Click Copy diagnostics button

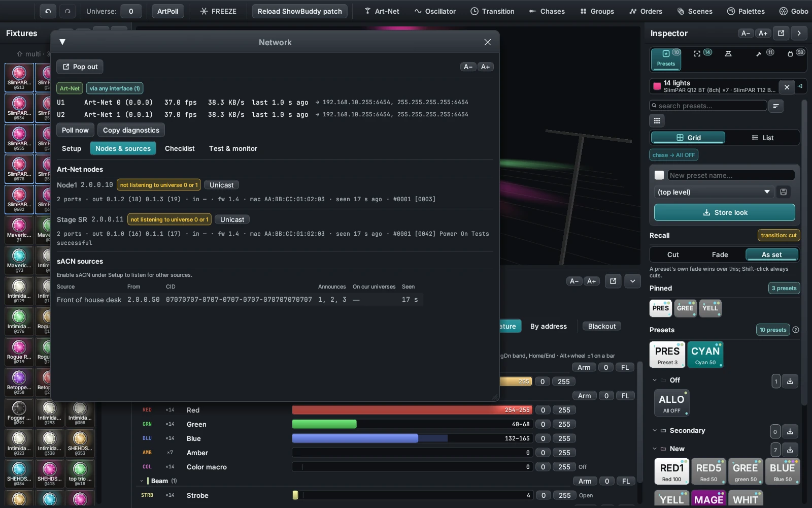pyautogui.click(x=131, y=130)
